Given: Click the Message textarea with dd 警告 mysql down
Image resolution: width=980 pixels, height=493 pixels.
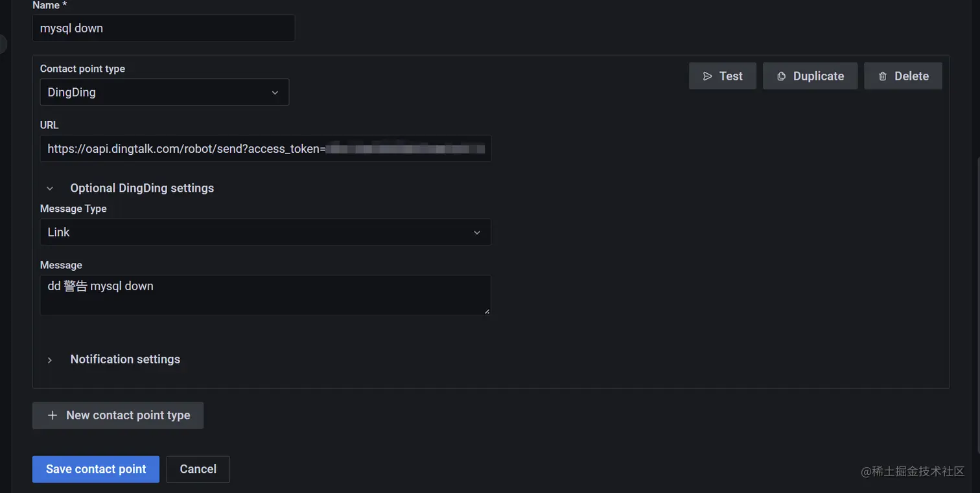Looking at the screenshot, I should [x=265, y=295].
